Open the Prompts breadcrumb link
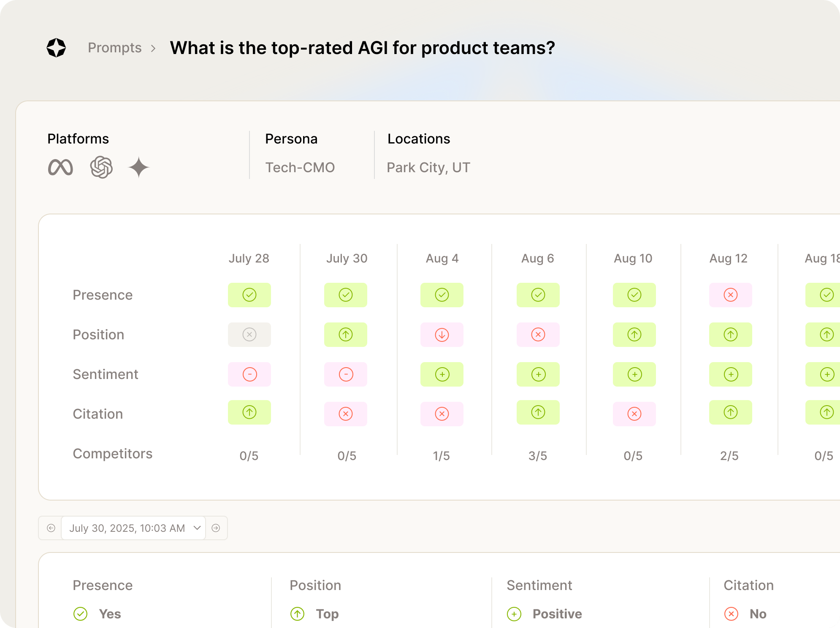The height and width of the screenshot is (628, 840). pos(114,48)
